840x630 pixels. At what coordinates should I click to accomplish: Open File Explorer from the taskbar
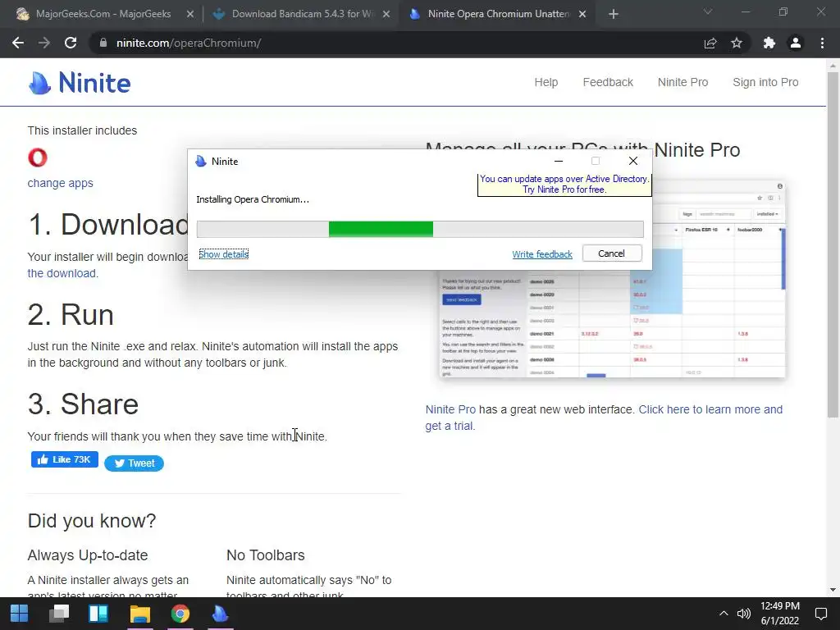(139, 614)
